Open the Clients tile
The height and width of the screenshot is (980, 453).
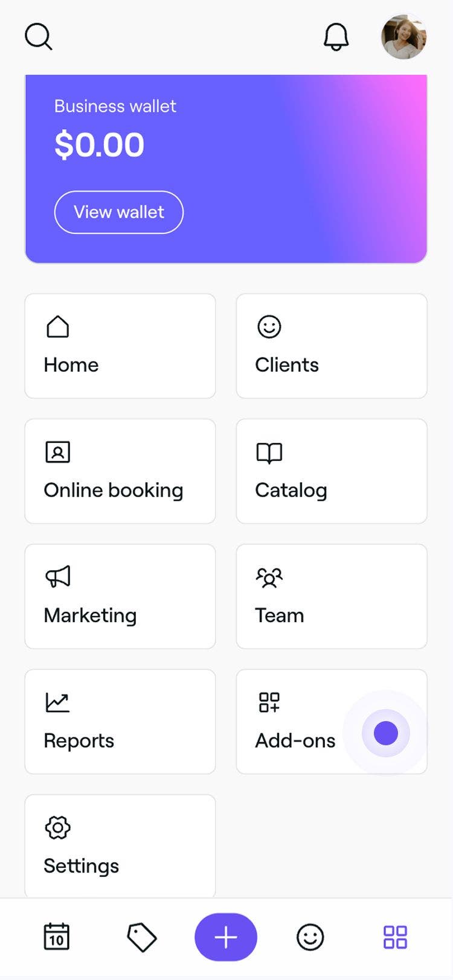[331, 346]
